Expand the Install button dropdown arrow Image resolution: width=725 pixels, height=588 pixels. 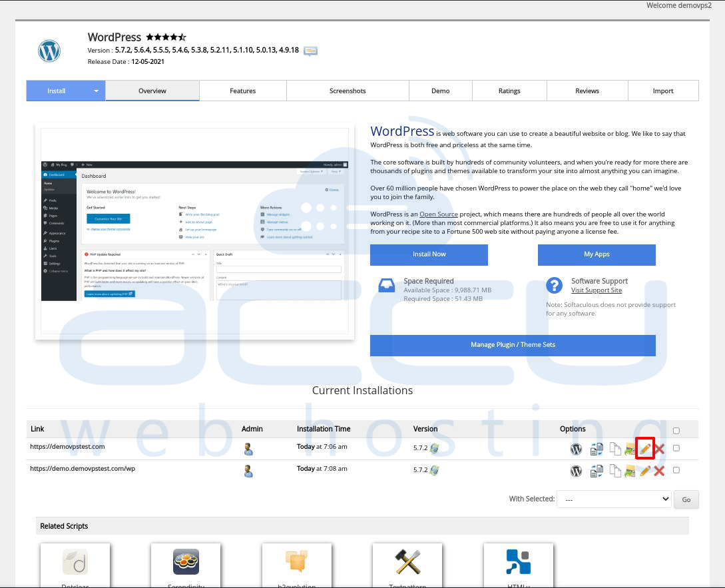96,91
